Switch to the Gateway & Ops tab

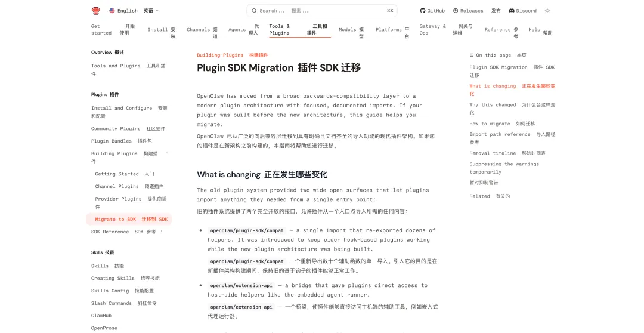click(446, 30)
